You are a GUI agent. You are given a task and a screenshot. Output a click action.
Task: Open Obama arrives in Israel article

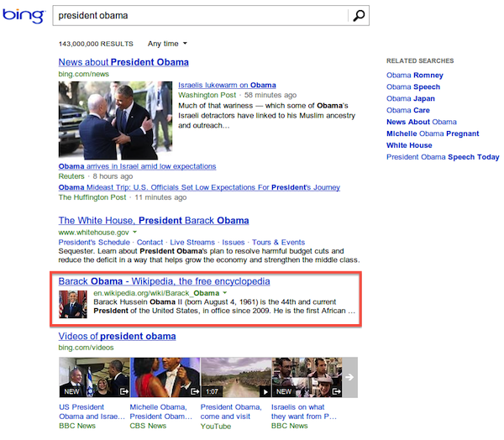(x=137, y=166)
